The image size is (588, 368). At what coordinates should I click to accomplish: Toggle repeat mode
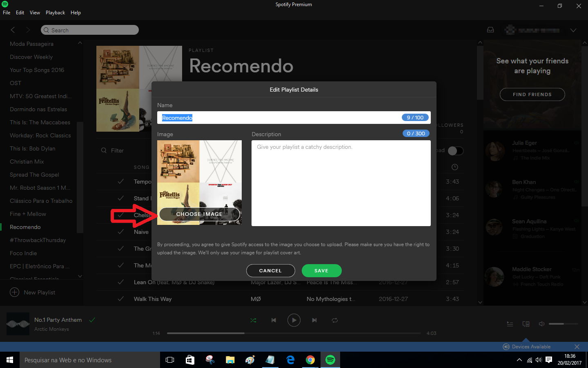(335, 320)
